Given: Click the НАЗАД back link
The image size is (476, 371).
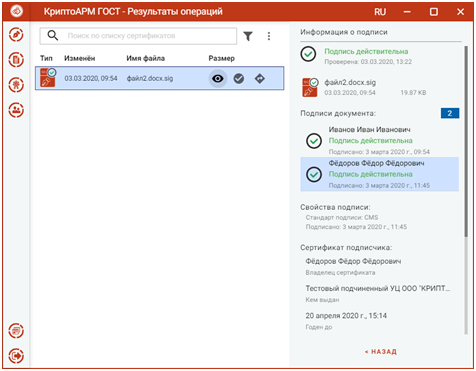Looking at the screenshot, I should (x=381, y=352).
